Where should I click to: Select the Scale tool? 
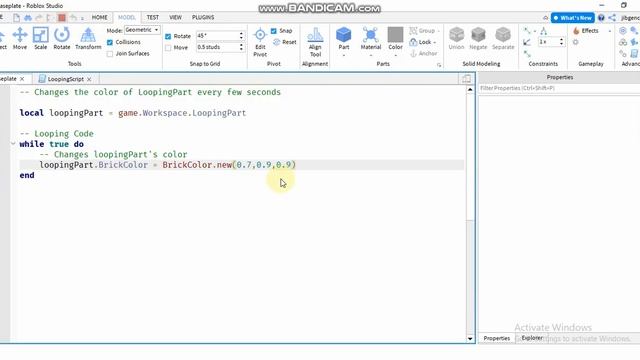(x=40, y=38)
